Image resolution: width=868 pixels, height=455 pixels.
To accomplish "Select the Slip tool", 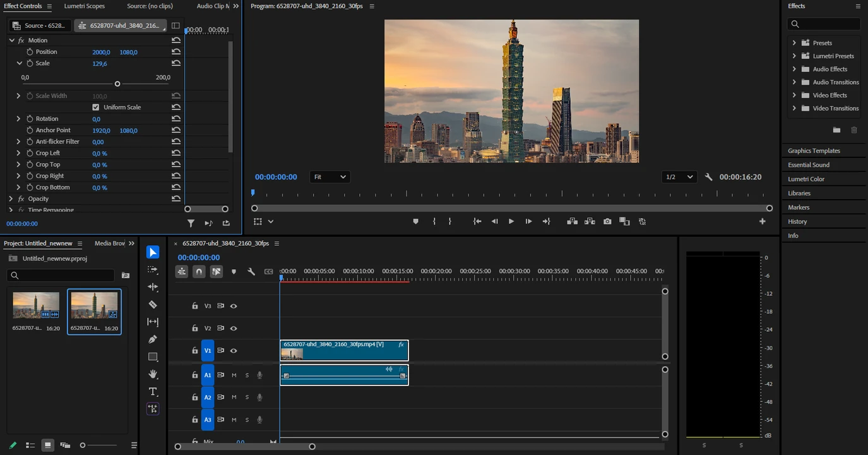I will click(x=153, y=322).
